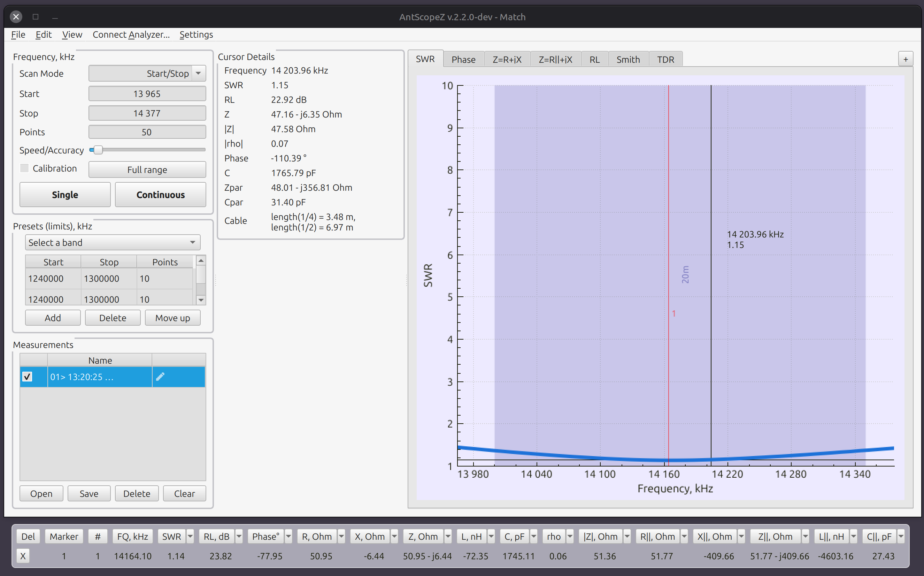The image size is (924, 576).
Task: Click the Start frequency field 13 965
Action: click(x=147, y=94)
